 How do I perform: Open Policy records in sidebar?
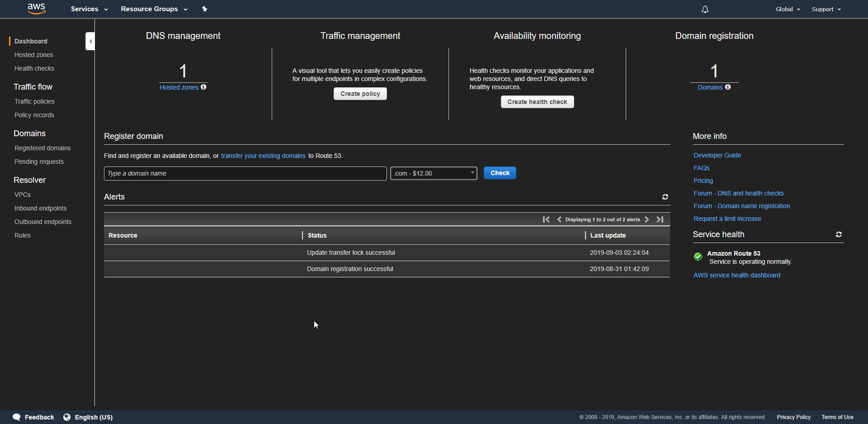pyautogui.click(x=34, y=115)
